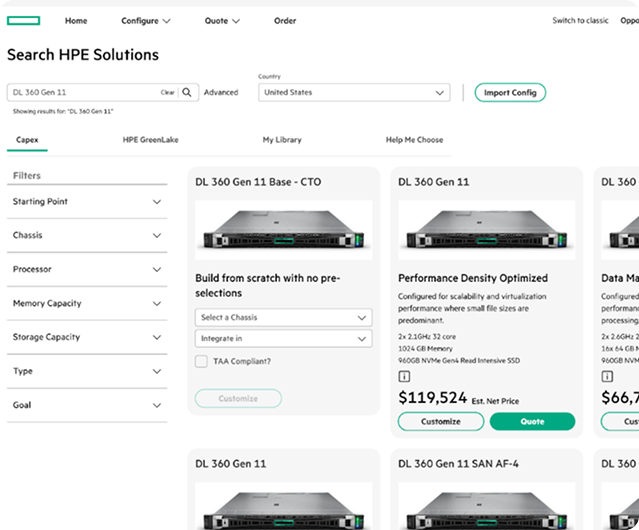Expand the Starting Point filter
This screenshot has width=639, height=530.
pos(87,202)
